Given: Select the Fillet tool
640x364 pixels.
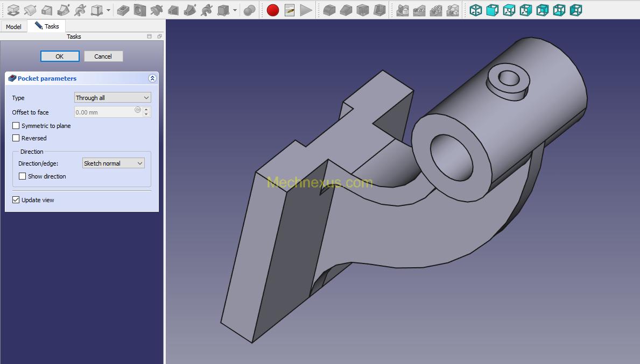Looking at the screenshot, I should [x=329, y=10].
